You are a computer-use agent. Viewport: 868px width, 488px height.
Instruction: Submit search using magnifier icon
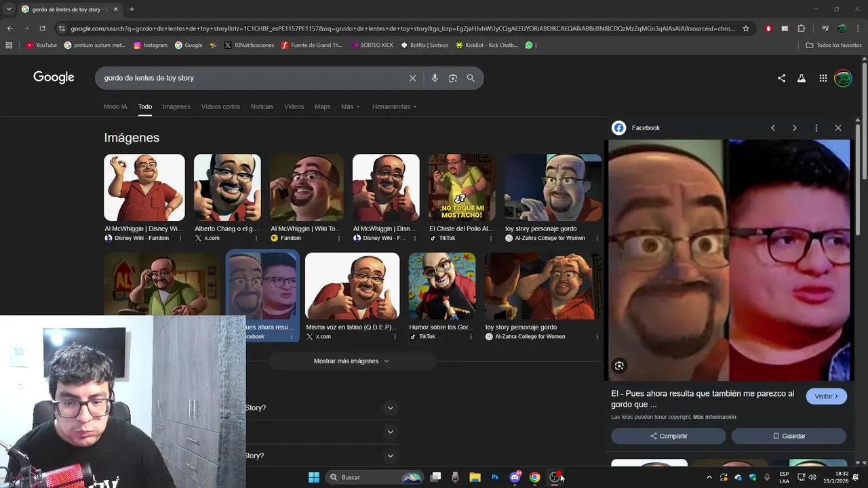point(471,78)
